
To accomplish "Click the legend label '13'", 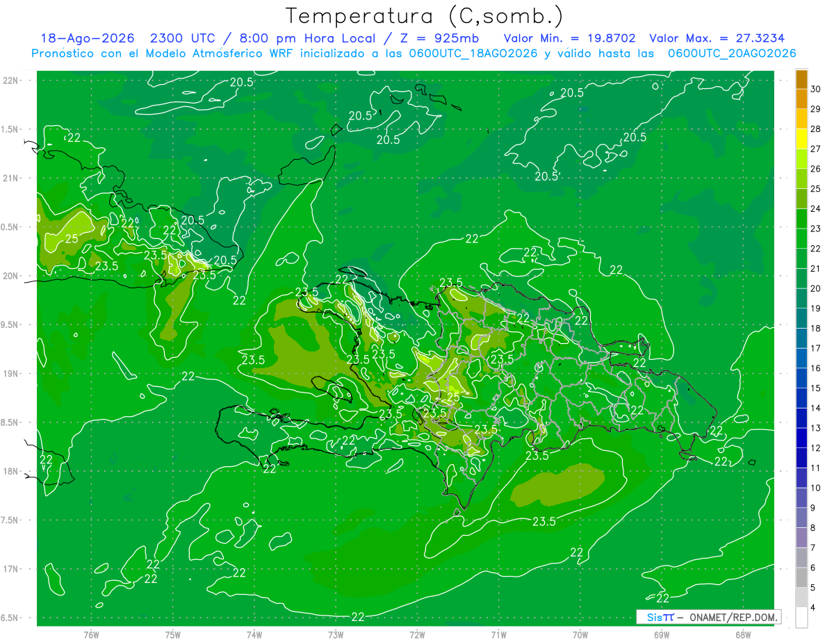I will pyautogui.click(x=816, y=428).
